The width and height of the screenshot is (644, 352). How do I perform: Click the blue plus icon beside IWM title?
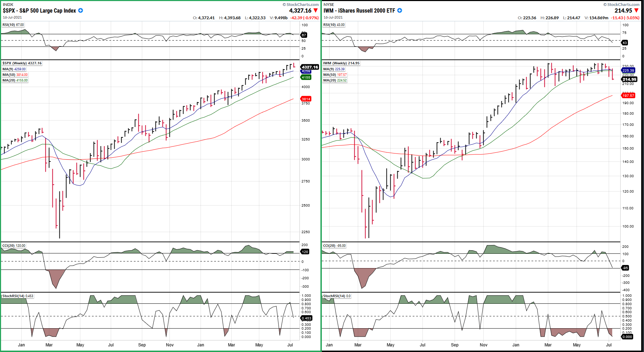coord(400,10)
